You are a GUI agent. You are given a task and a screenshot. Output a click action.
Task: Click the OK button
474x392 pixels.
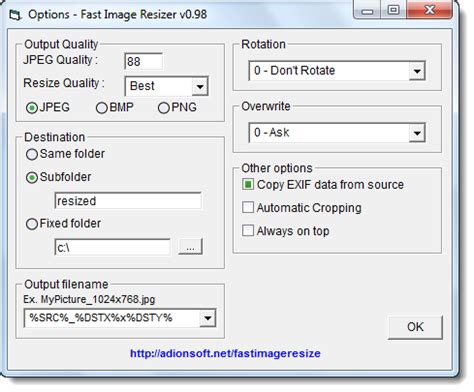pos(415,327)
